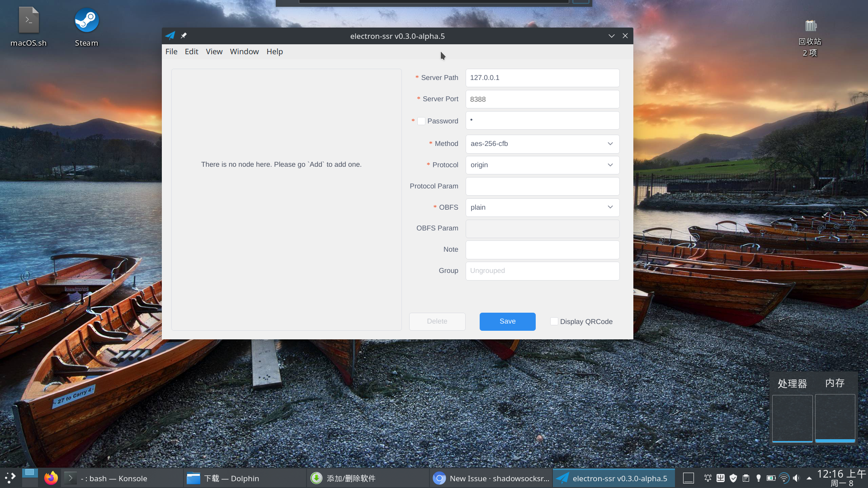Click the Delete button
The image size is (868, 488).
click(437, 321)
